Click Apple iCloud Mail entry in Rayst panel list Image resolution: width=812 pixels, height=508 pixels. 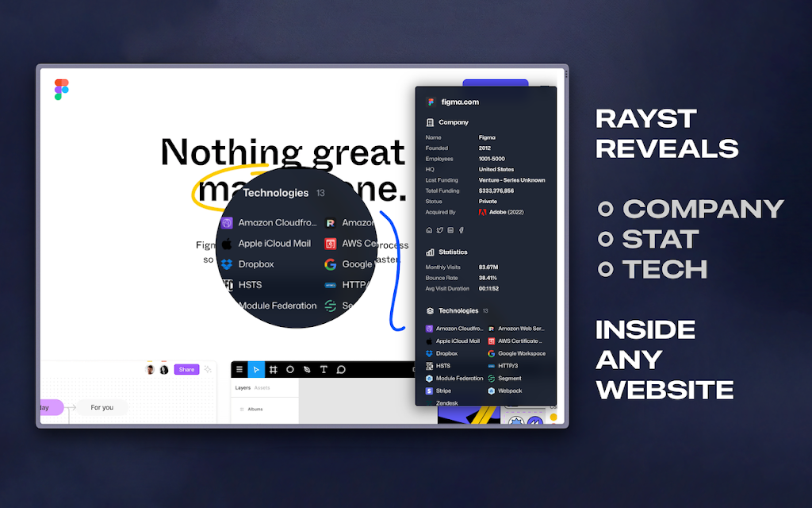453,341
